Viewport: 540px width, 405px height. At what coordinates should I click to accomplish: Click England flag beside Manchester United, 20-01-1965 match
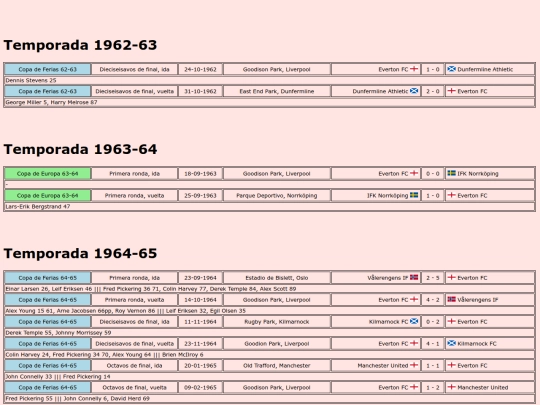click(414, 365)
